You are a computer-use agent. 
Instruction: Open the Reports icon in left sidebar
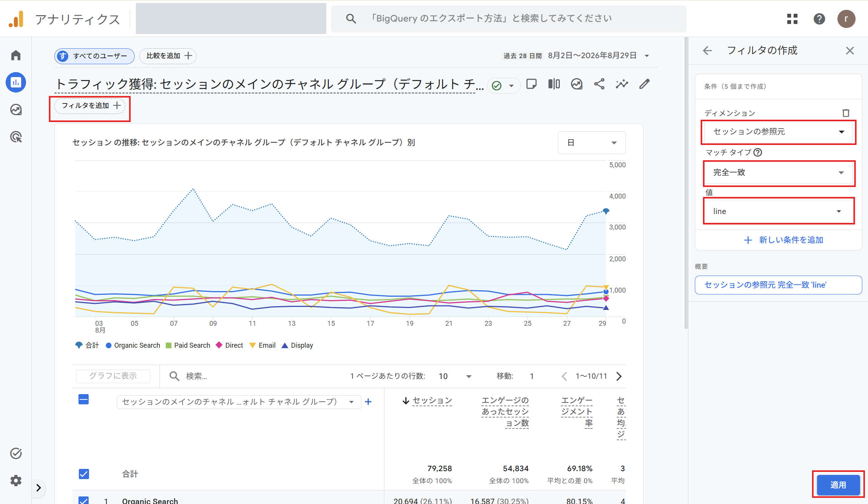coord(16,82)
